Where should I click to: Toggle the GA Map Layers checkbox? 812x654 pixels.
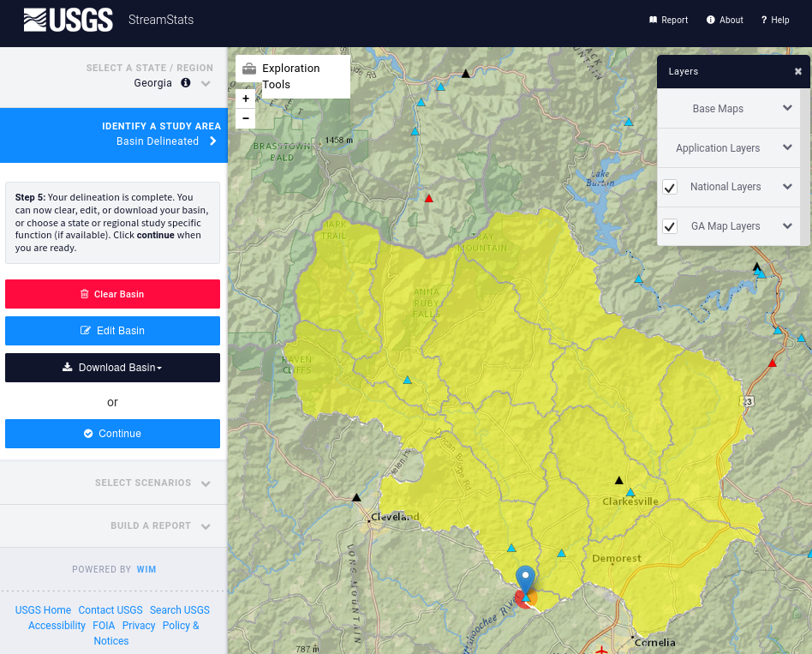coord(670,226)
